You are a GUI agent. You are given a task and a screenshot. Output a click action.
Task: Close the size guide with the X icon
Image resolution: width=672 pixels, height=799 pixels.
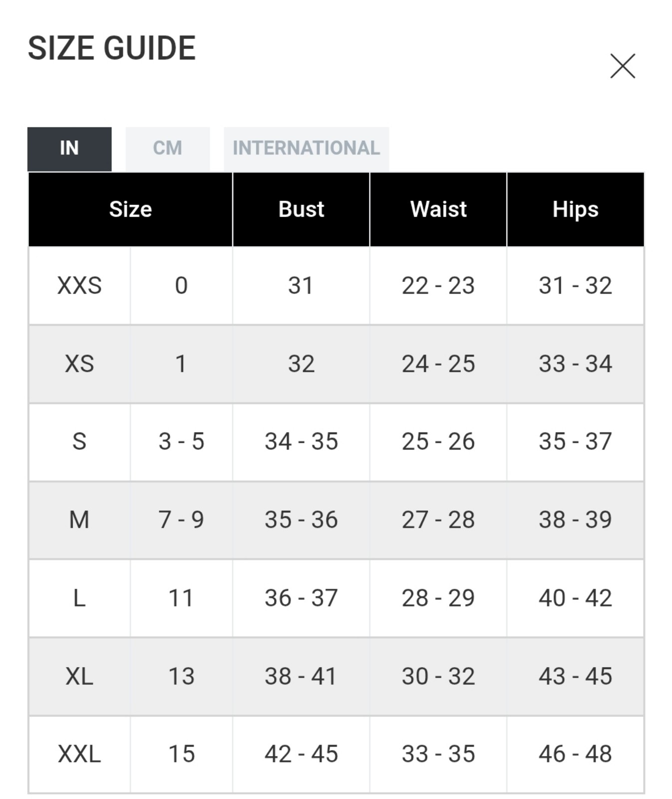pyautogui.click(x=623, y=66)
